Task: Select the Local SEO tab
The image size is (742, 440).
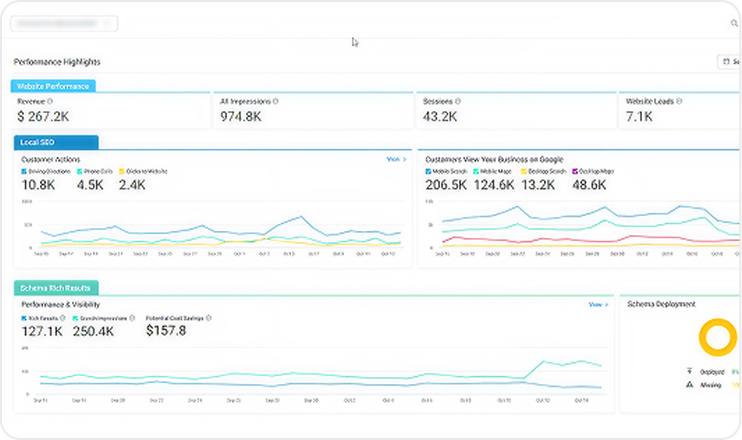Action: click(x=55, y=143)
